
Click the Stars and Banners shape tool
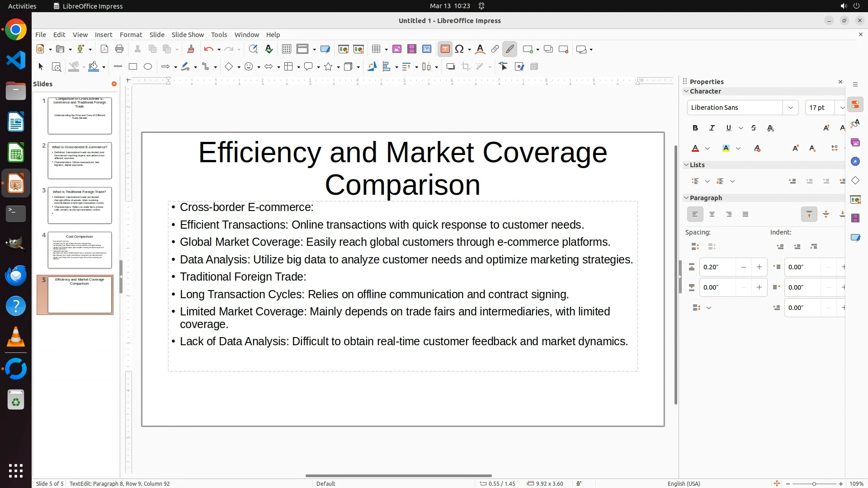329,67
